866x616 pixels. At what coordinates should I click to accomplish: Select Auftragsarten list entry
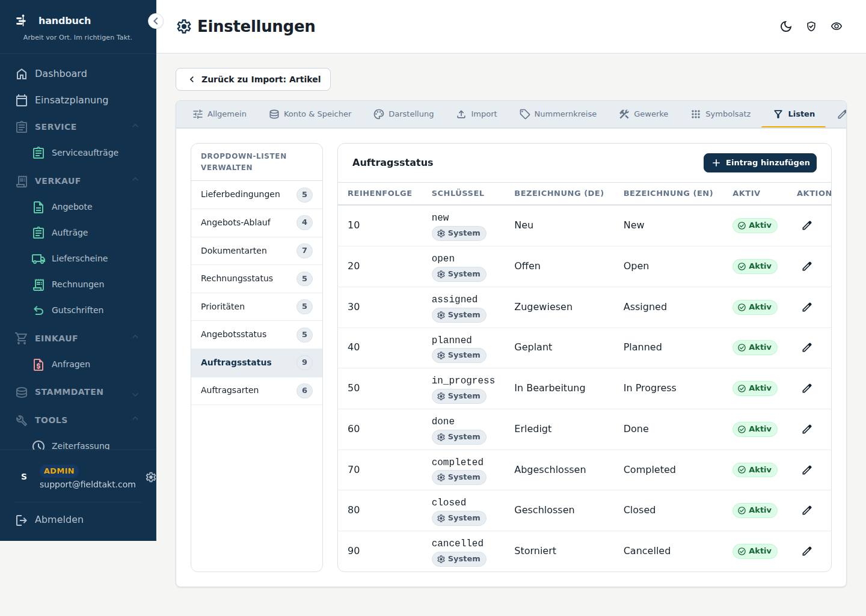[257, 391]
